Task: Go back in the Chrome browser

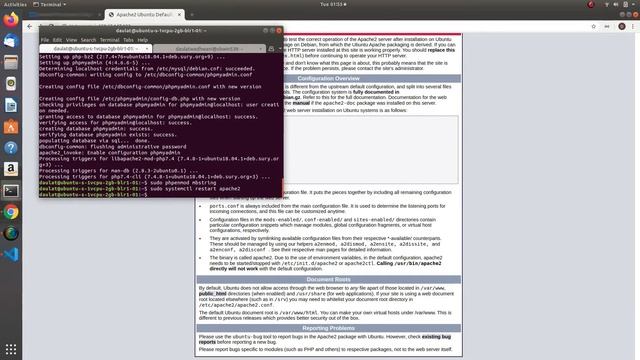Action: [29, 27]
